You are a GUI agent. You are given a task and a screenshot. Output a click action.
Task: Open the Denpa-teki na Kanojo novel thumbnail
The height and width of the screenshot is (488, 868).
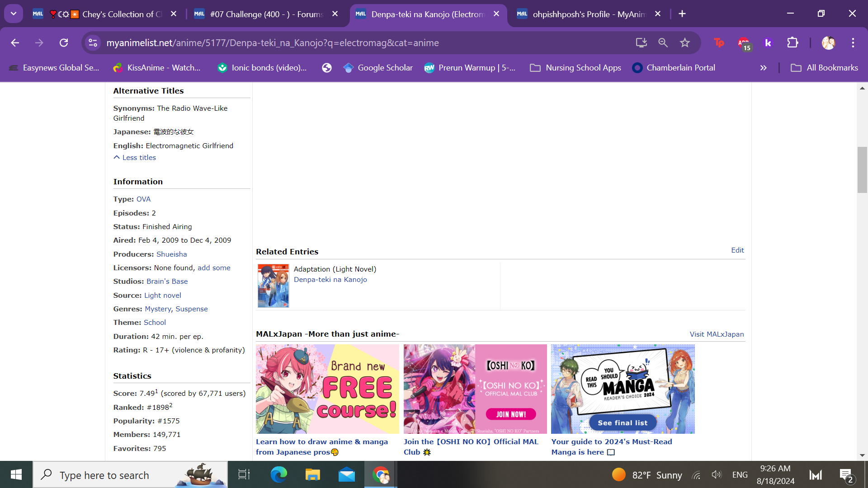coord(273,286)
